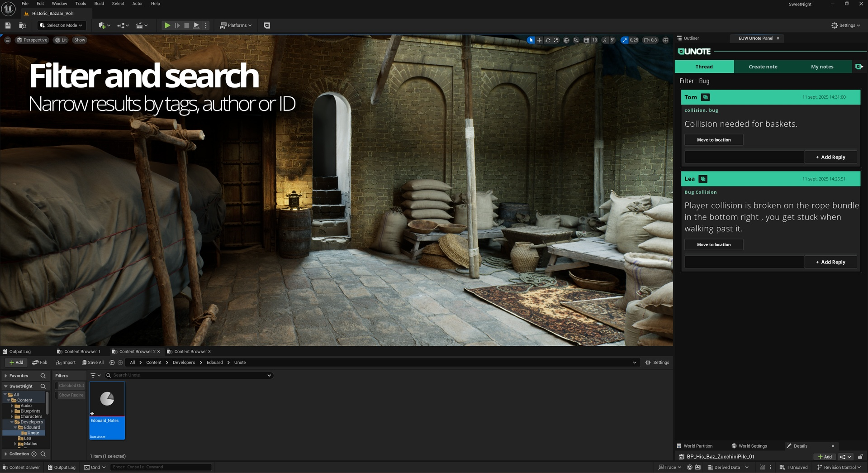Click Move to location on Lea's note
Viewport: 868px width, 473px height.
click(713, 244)
